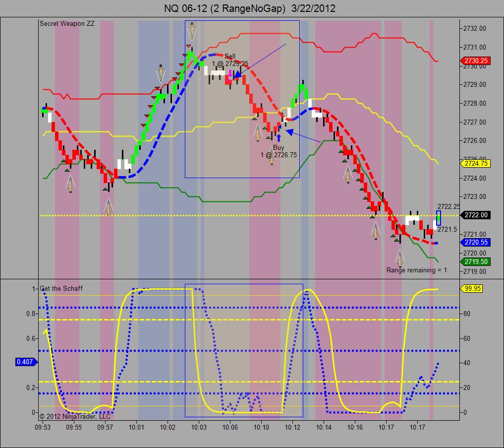Click the 09:53 time axis label
504x448 pixels.
coord(43,427)
